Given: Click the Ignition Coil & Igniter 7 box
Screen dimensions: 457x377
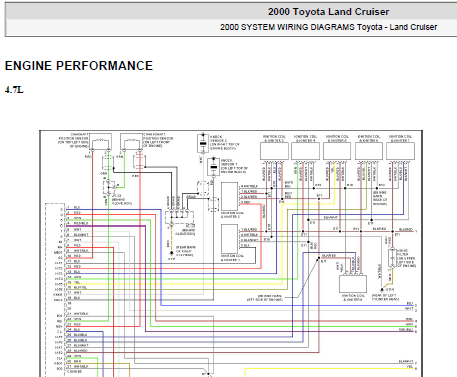Looking at the screenshot, I should (x=400, y=151).
